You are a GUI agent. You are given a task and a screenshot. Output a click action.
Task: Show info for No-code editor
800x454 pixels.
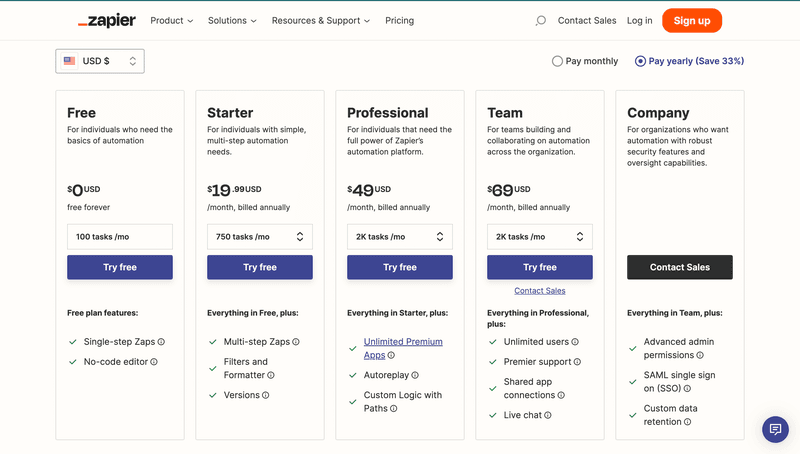[154, 362]
